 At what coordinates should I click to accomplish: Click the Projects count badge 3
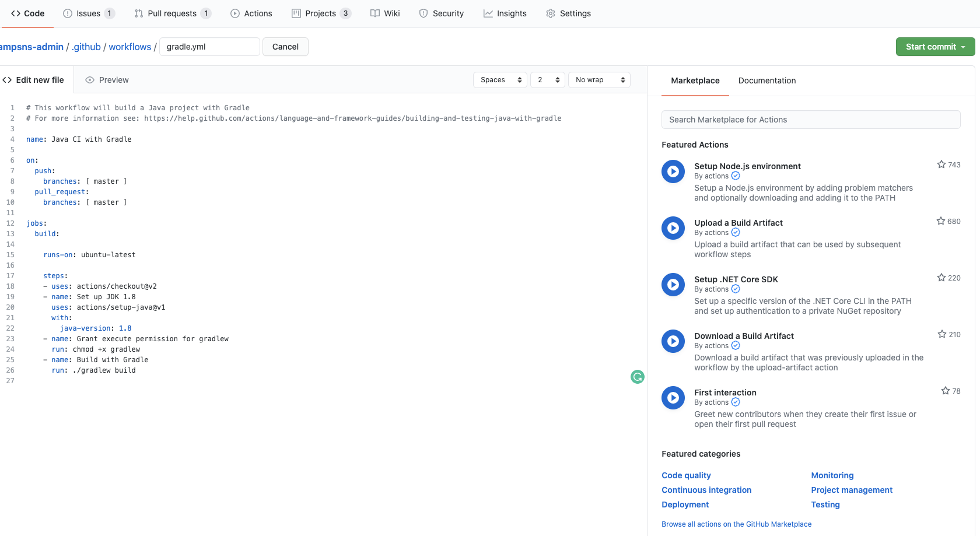tap(345, 13)
